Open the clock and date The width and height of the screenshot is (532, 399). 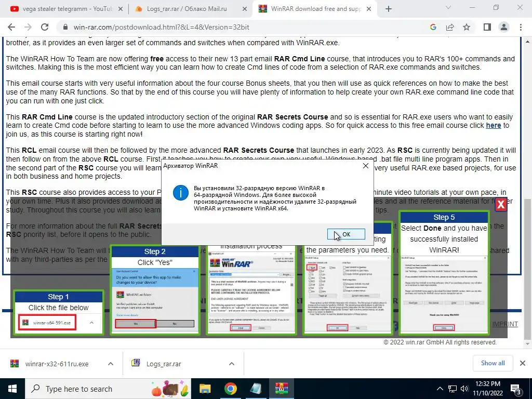[x=488, y=389]
